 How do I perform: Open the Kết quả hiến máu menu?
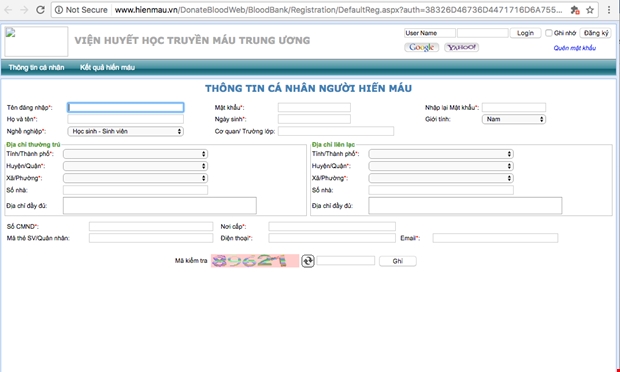click(107, 68)
